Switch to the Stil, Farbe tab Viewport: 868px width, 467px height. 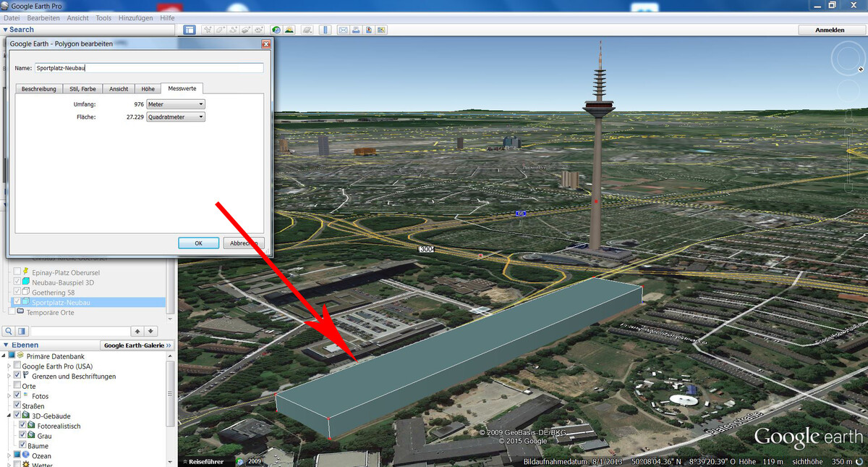82,88
